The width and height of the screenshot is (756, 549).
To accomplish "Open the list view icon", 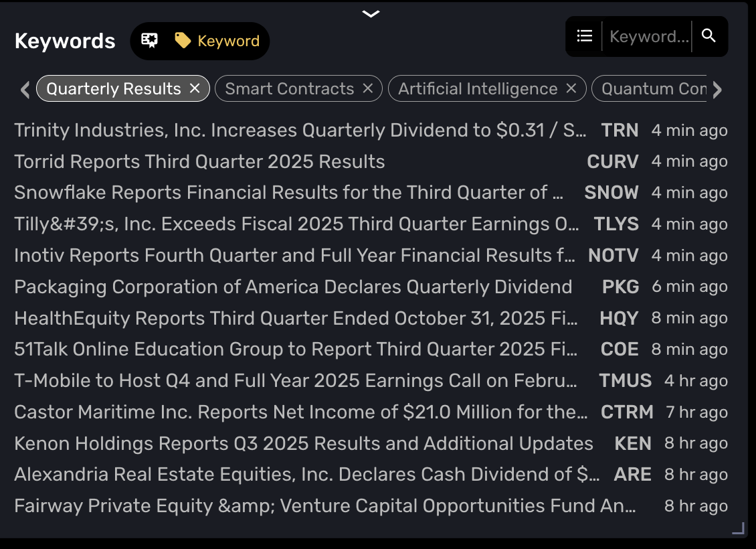I will pyautogui.click(x=585, y=36).
